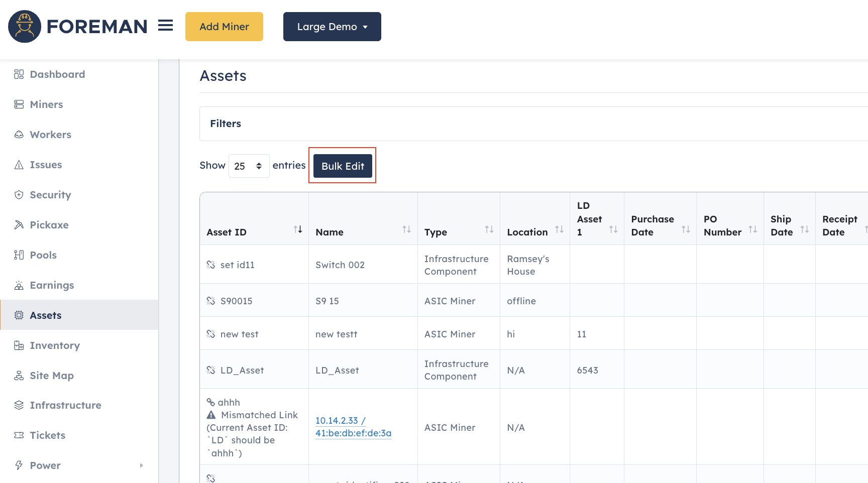Click the Assets chip icon
Viewport: 868px width, 483px height.
[x=19, y=315]
